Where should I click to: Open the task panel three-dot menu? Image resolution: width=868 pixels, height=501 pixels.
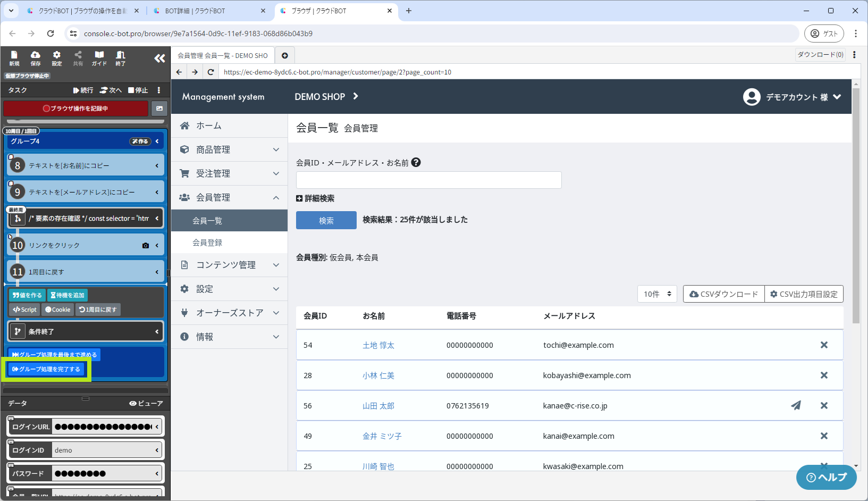[x=158, y=90]
